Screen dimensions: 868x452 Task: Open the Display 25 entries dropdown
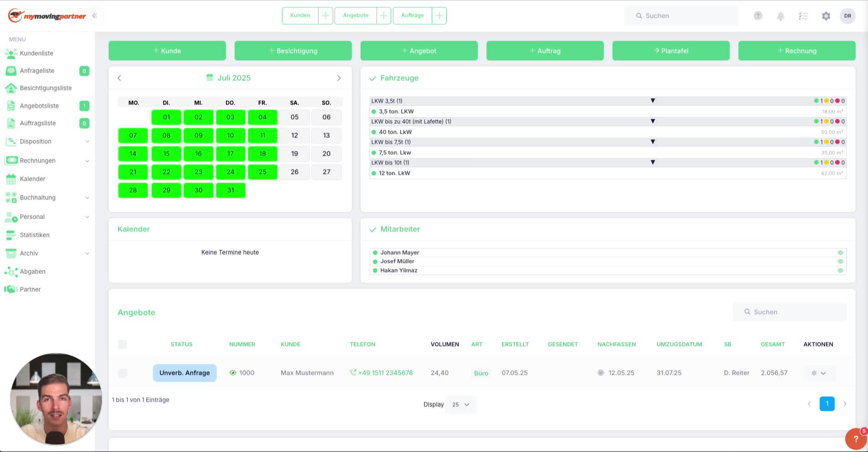coord(460,405)
